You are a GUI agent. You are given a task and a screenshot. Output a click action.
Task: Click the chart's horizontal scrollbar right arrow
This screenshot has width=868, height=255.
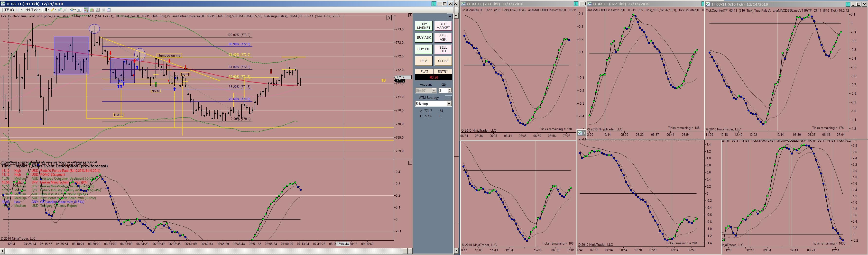[410, 251]
